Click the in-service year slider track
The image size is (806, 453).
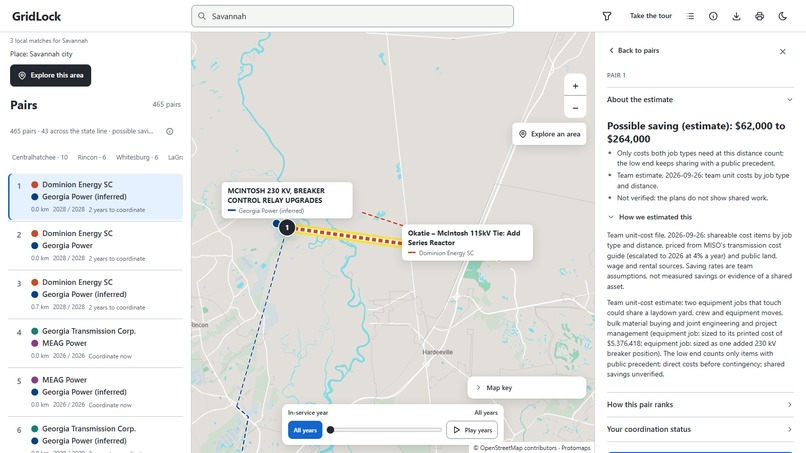click(x=384, y=430)
